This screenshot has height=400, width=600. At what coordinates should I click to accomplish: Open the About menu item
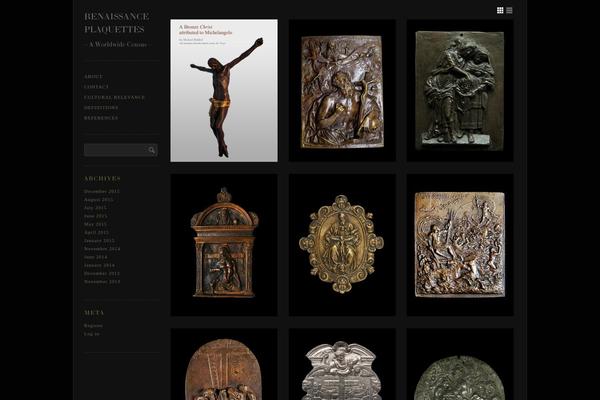[93, 77]
